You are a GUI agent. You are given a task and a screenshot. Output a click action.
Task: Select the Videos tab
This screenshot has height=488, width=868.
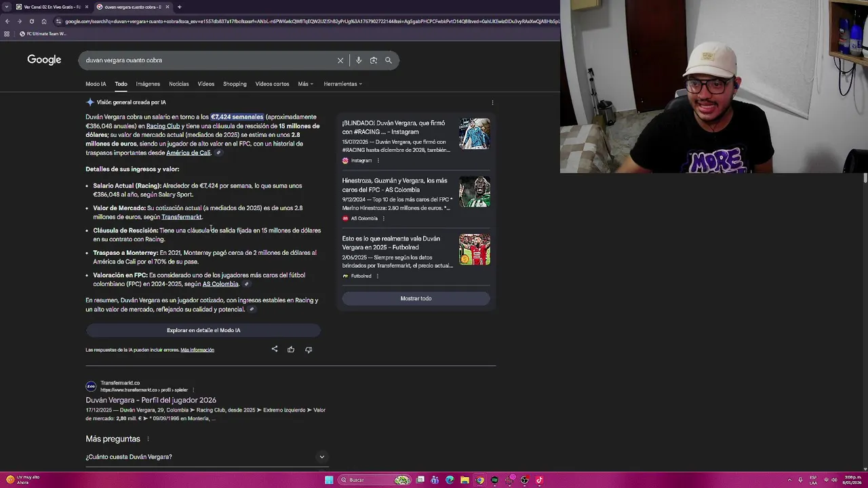[x=206, y=84]
